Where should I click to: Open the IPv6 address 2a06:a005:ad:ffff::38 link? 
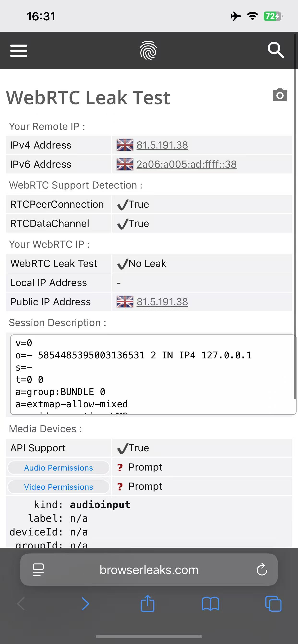(x=187, y=165)
